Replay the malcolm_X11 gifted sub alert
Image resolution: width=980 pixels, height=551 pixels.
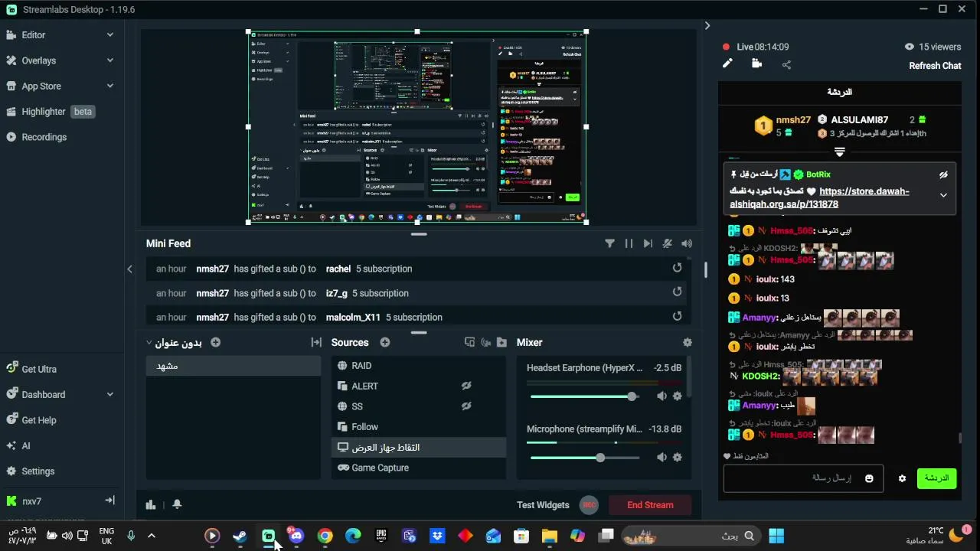pos(677,315)
